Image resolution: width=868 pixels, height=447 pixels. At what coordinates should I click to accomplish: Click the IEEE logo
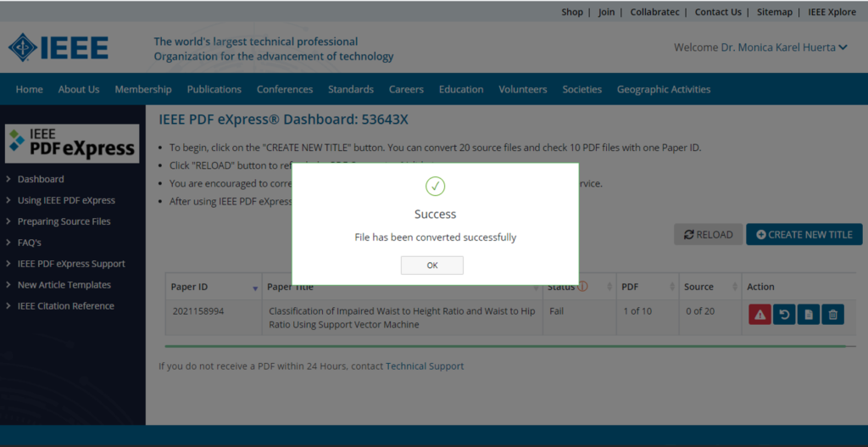pyautogui.click(x=58, y=47)
